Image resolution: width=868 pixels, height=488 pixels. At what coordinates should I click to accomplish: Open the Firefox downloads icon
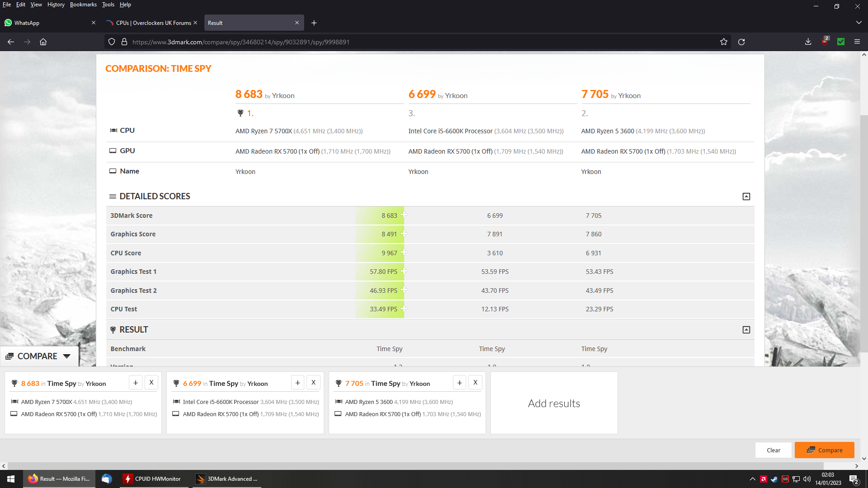808,42
